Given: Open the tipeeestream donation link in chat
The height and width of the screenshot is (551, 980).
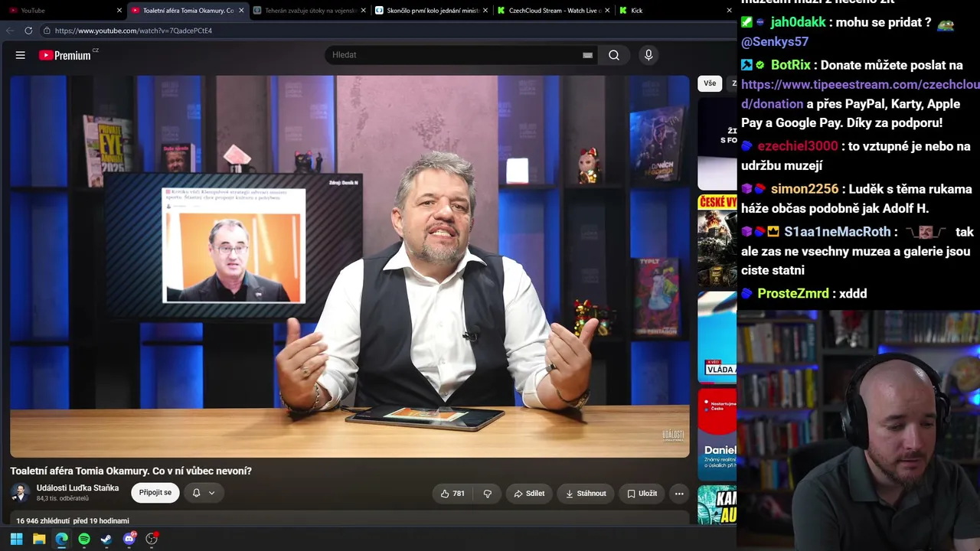Looking at the screenshot, I should click(x=860, y=93).
